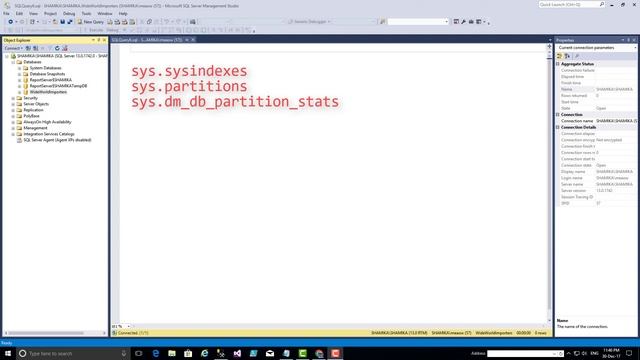The image size is (640, 360).
Task: Expand the Server Objects folder
Action: (x=13, y=104)
